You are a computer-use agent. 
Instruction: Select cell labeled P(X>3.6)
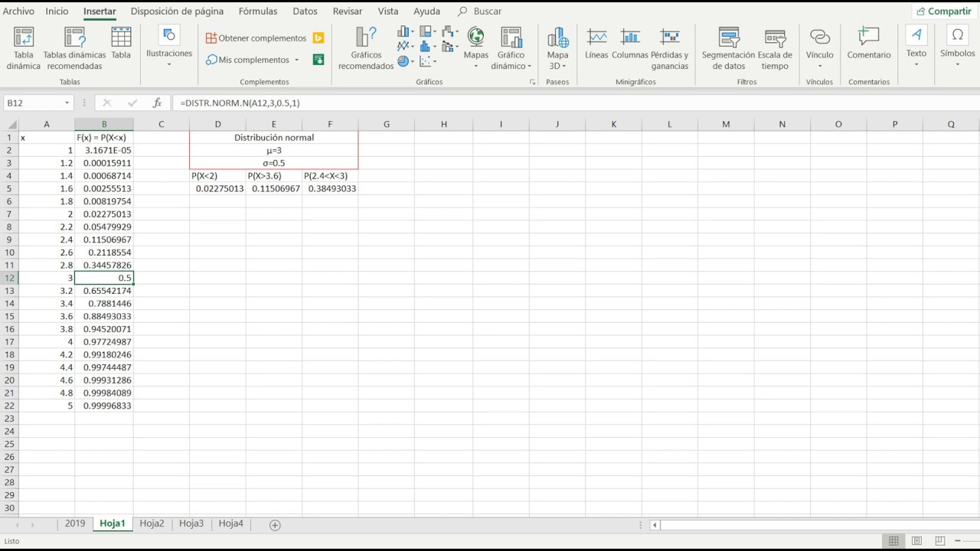[x=274, y=176]
